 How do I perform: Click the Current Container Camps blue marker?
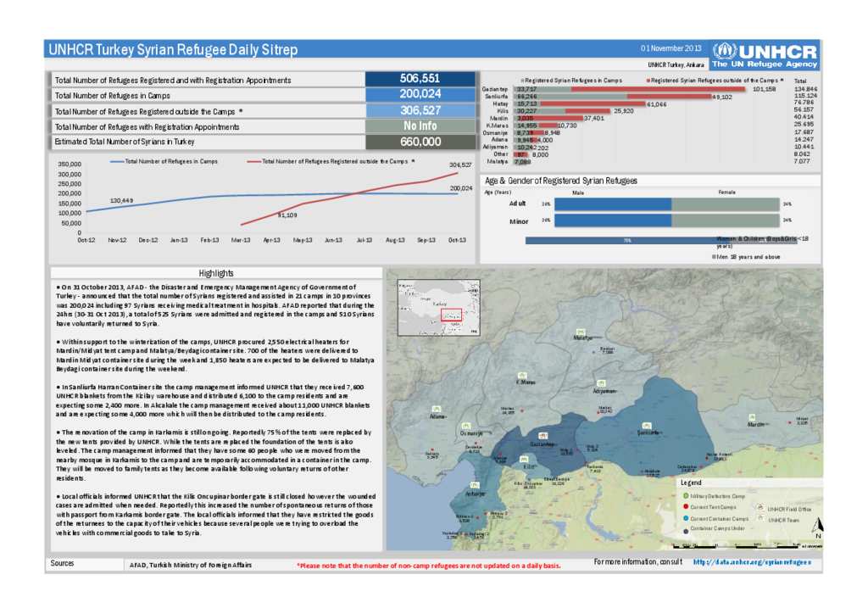[686, 519]
